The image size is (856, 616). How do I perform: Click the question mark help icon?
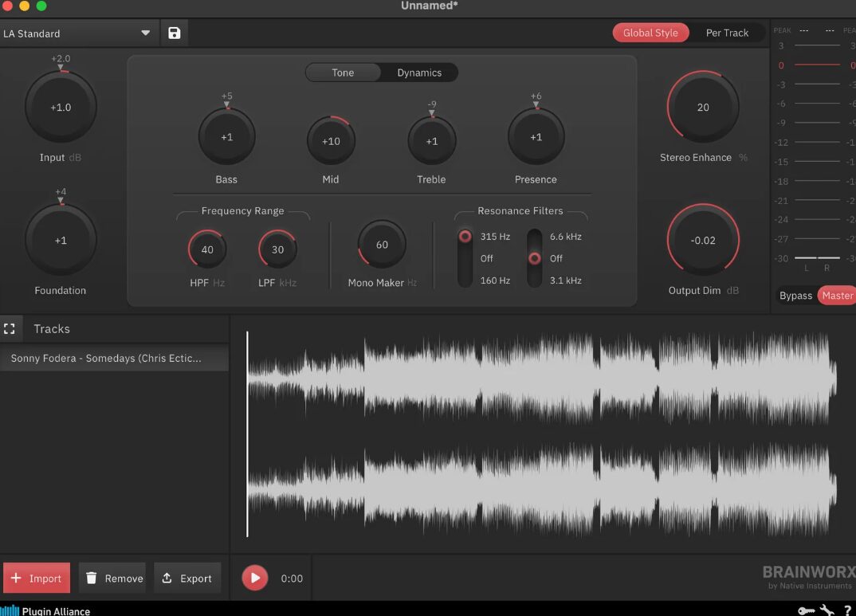[847, 610]
